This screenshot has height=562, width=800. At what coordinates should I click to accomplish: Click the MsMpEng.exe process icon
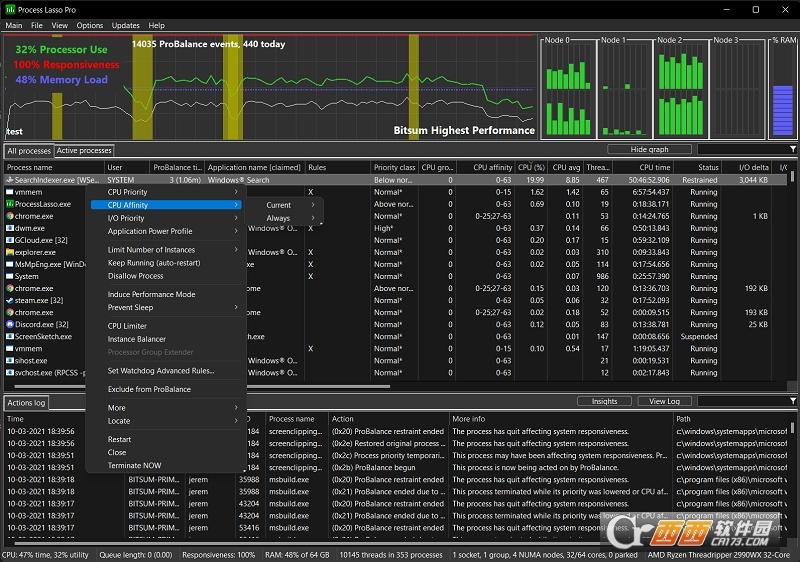point(10,264)
